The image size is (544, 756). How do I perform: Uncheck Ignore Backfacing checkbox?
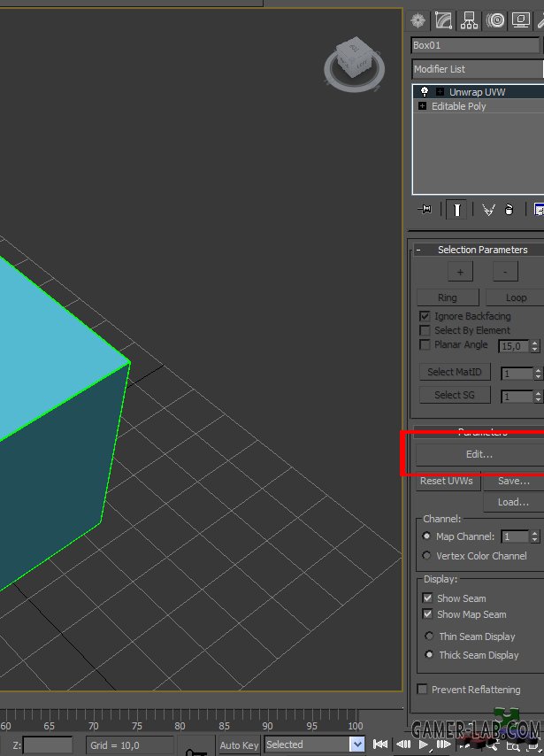coord(425,316)
